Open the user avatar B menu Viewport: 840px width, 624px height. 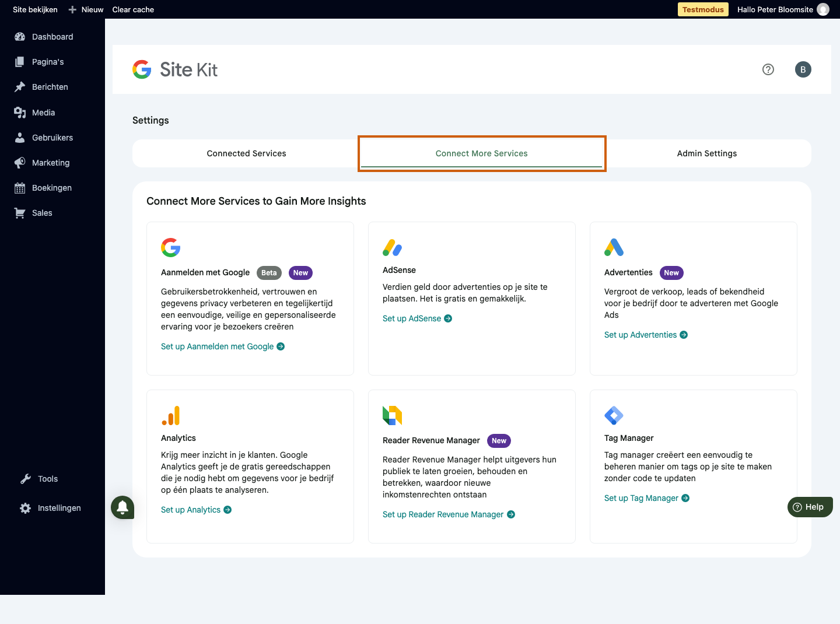803,69
